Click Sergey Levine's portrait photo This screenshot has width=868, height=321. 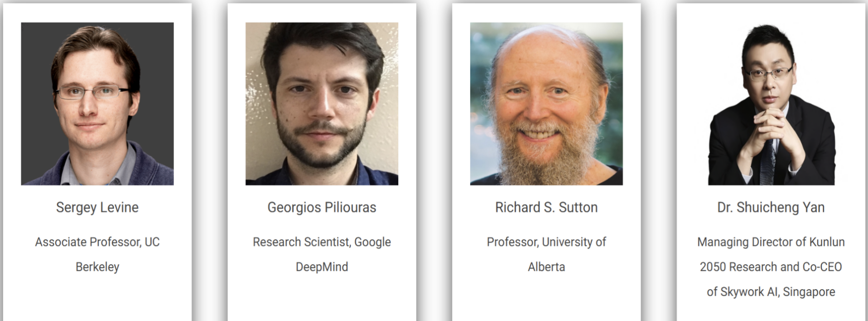click(97, 103)
